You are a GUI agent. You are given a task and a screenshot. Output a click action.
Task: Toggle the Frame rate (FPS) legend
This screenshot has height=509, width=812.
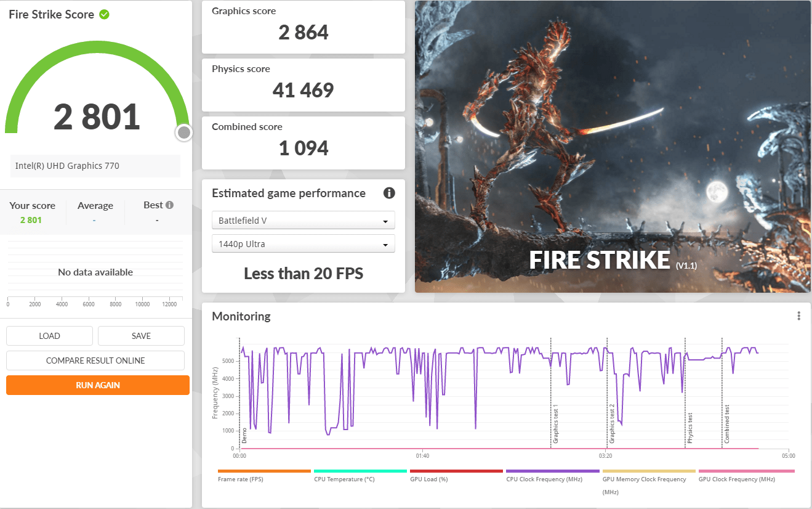264,475
